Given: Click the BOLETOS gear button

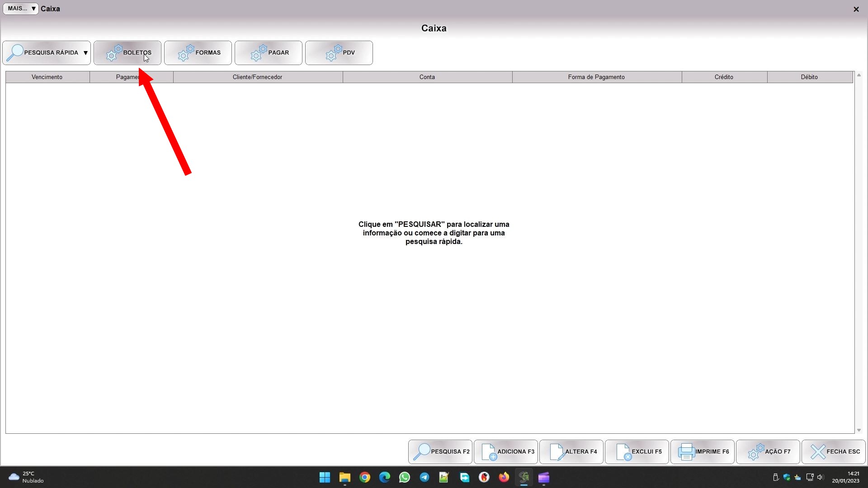Looking at the screenshot, I should [x=127, y=53].
